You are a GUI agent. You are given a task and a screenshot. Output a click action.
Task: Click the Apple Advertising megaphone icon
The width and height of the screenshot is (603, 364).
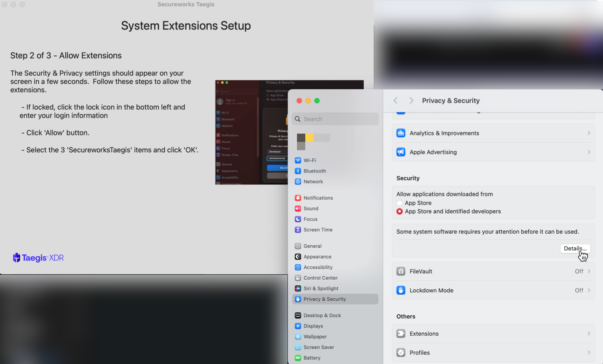401,152
